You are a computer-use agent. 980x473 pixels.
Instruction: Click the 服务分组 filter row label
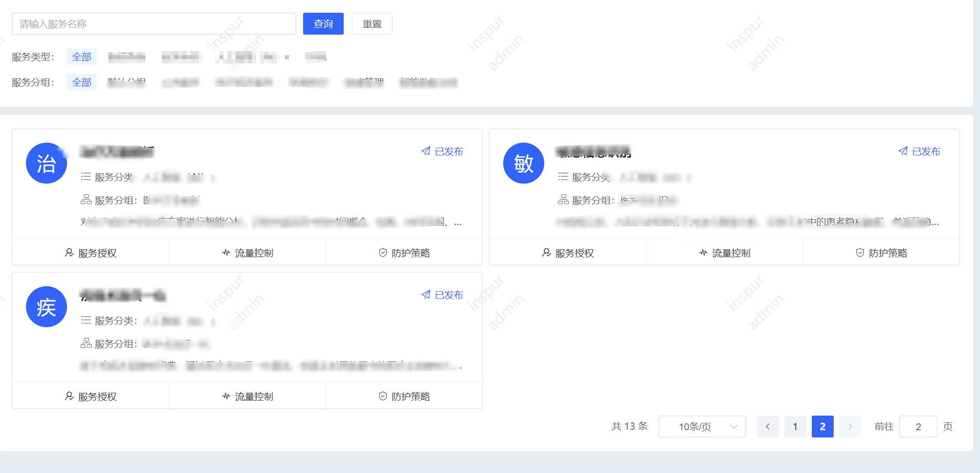33,82
